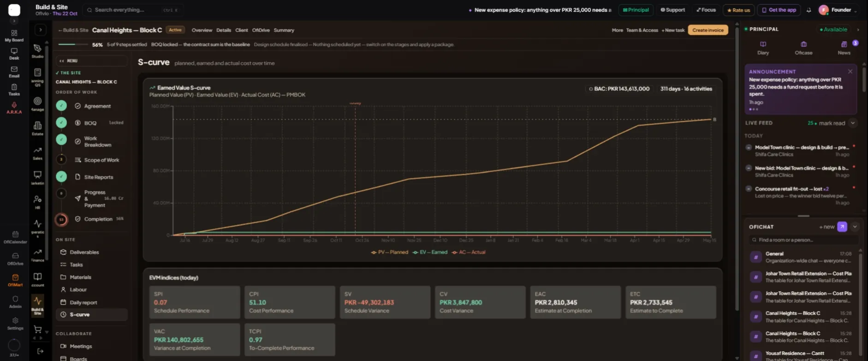Click the purple OfiChat arrow icon

pyautogui.click(x=842, y=227)
